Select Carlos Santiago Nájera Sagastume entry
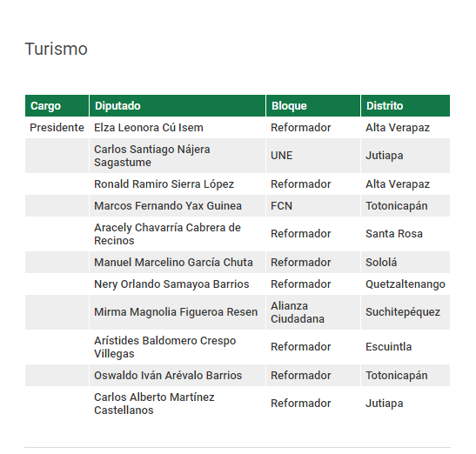This screenshot has width=476, height=454. coord(152,156)
